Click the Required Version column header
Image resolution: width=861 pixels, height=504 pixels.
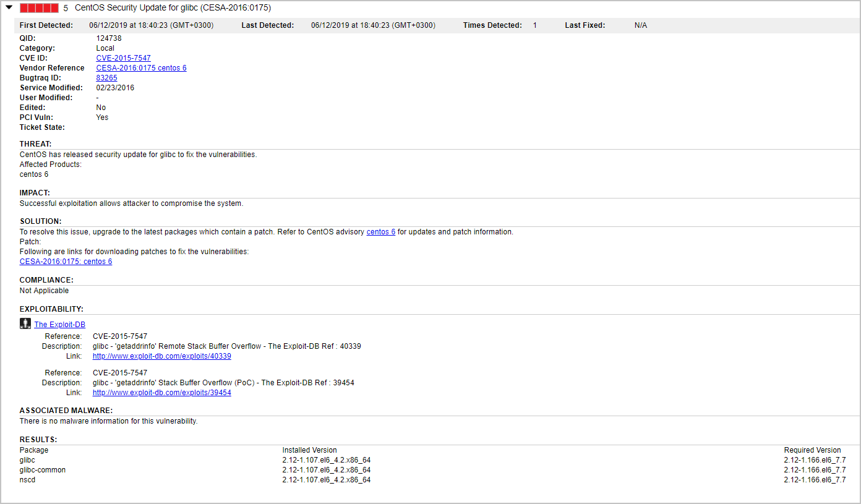813,450
